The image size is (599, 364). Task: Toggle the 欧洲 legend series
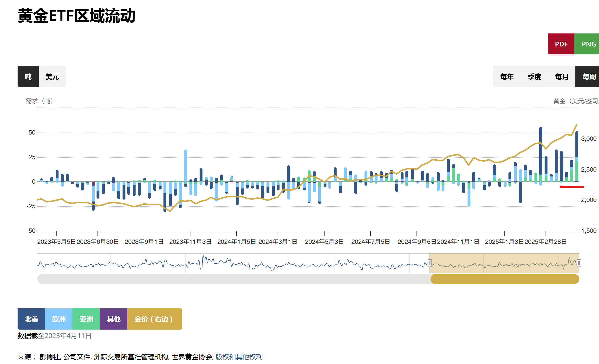click(x=59, y=319)
